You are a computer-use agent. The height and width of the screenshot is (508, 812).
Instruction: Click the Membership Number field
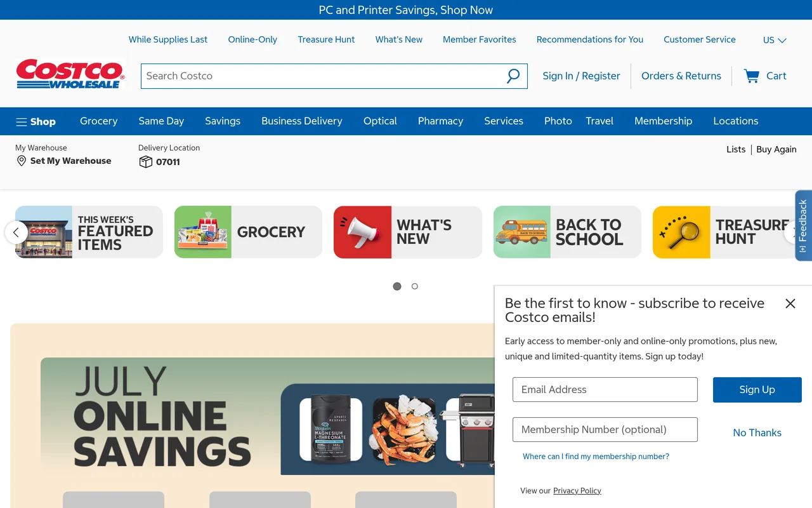coord(605,430)
